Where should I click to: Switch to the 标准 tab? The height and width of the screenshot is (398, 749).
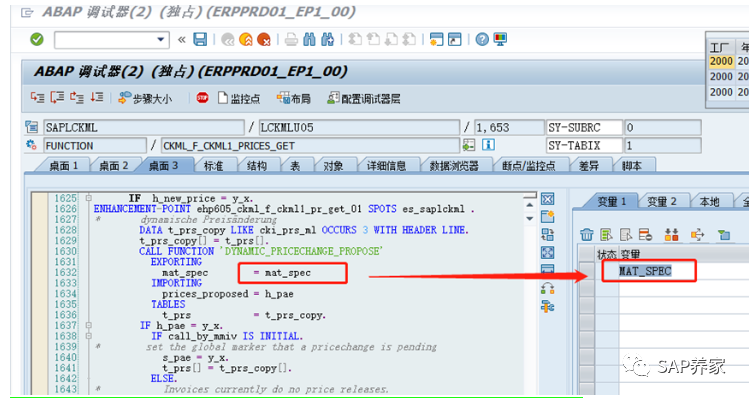(x=214, y=166)
